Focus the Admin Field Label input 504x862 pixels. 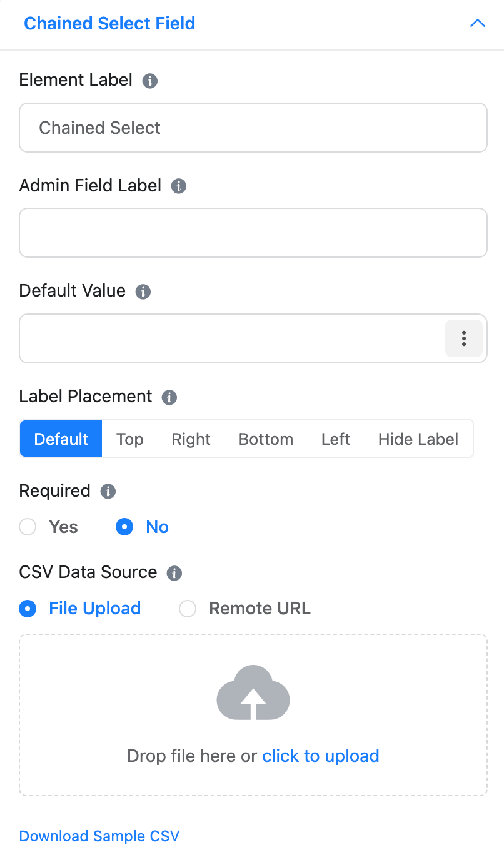[253, 233]
